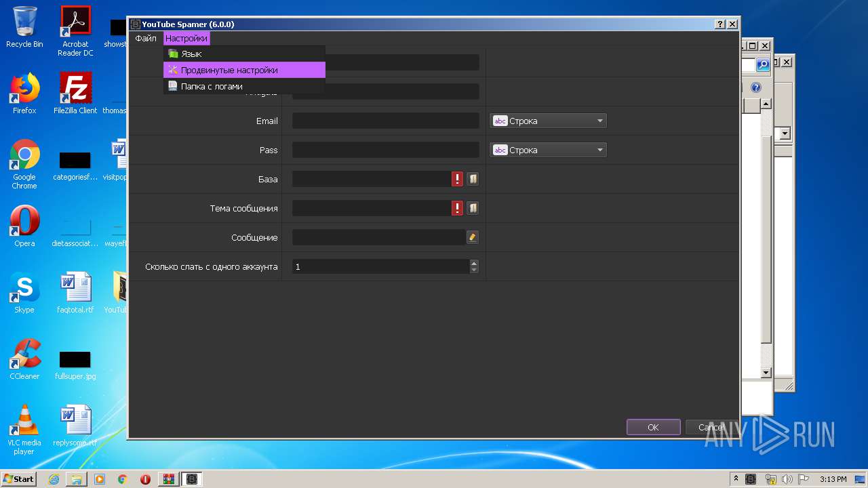Image resolution: width=868 pixels, height=488 pixels.
Task: Confirm with the OK button
Action: pos(653,427)
